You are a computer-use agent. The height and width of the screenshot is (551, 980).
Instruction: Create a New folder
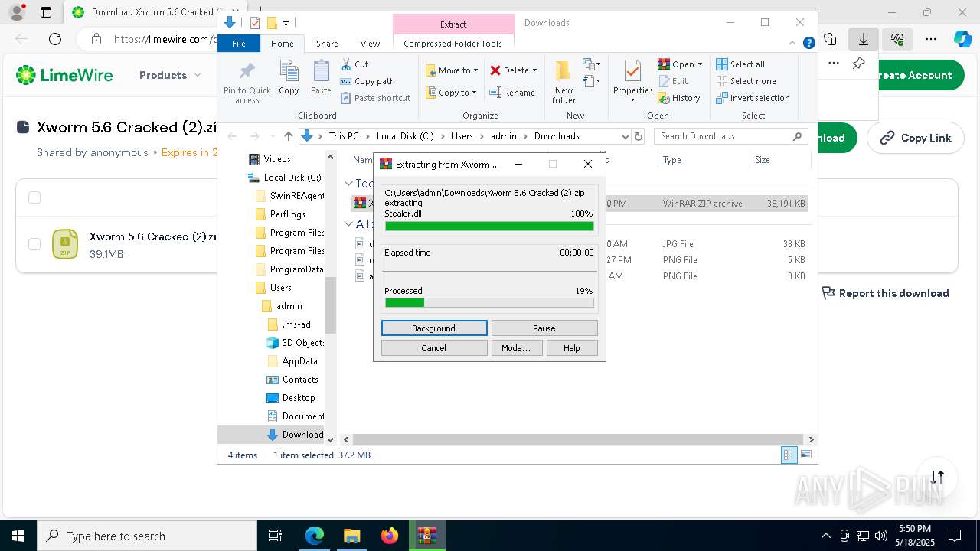[563, 83]
